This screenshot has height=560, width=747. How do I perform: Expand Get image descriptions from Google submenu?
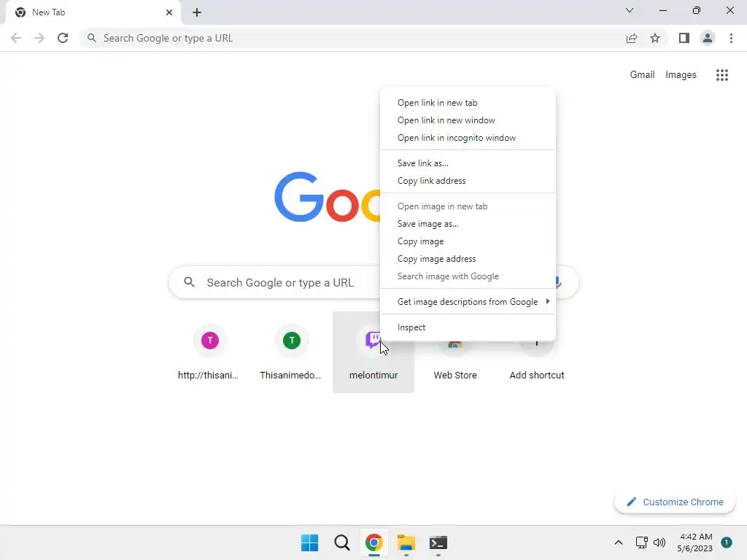pyautogui.click(x=468, y=302)
